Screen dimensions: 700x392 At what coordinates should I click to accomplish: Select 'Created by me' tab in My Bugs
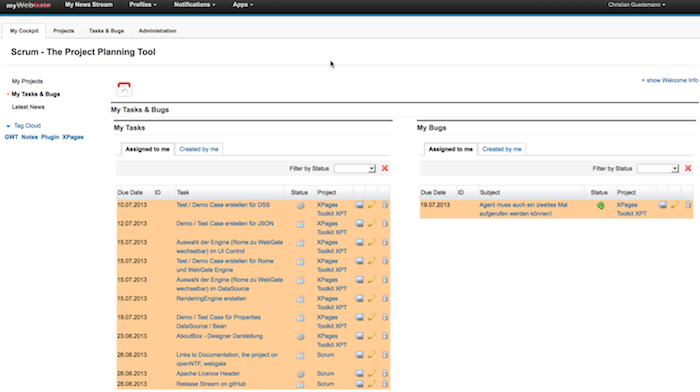pos(502,149)
